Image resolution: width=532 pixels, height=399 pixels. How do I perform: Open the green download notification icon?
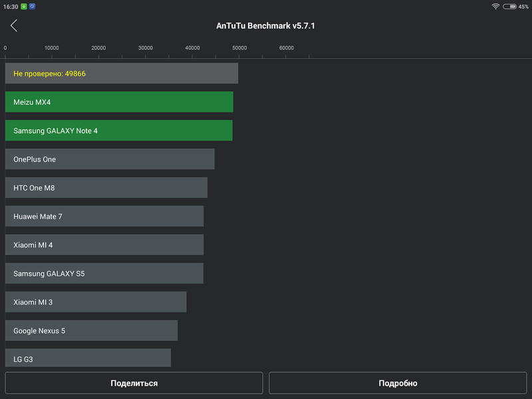(x=24, y=7)
